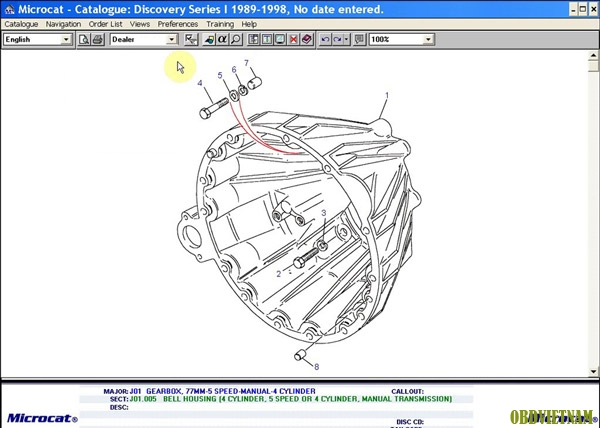Open the Views menu

[140, 24]
